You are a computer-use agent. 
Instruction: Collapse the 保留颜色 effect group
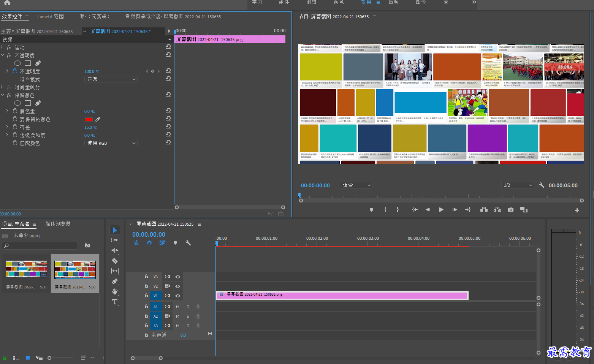pos(2,95)
